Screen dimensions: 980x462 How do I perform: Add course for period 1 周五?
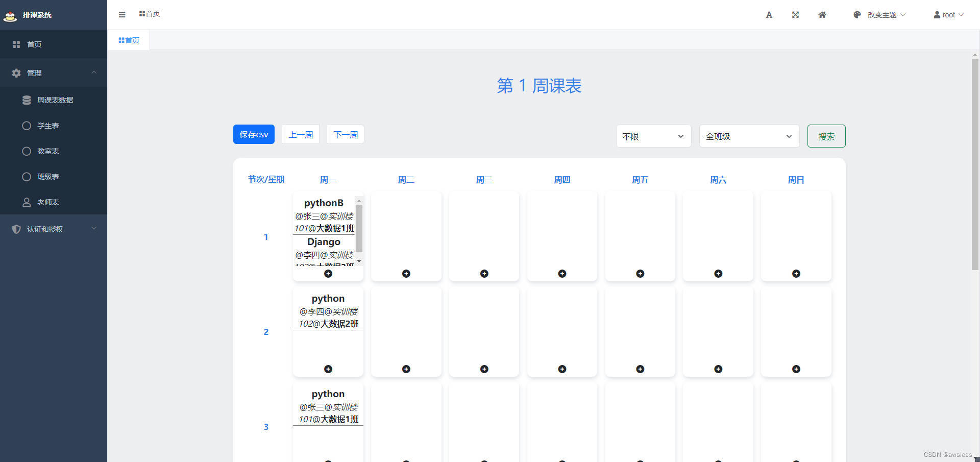tap(640, 274)
